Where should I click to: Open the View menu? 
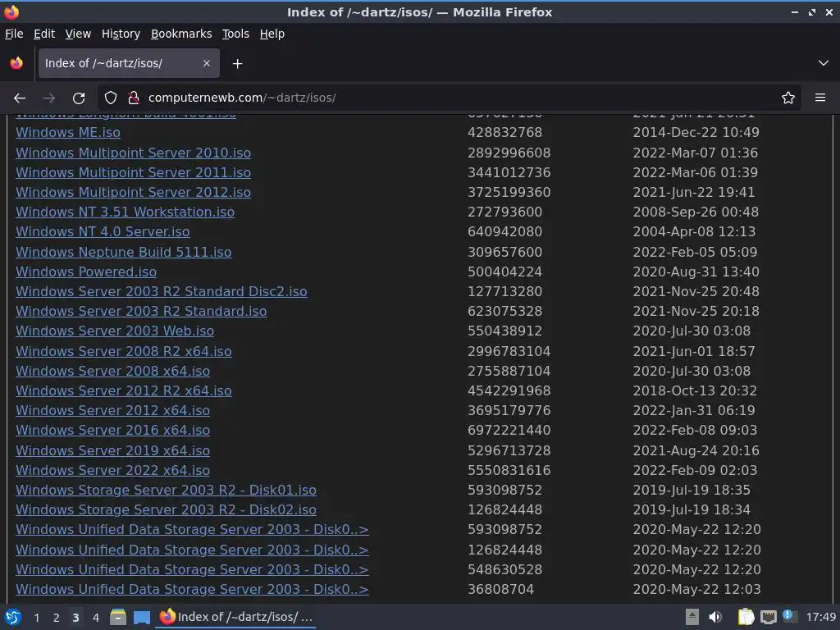[x=78, y=34]
